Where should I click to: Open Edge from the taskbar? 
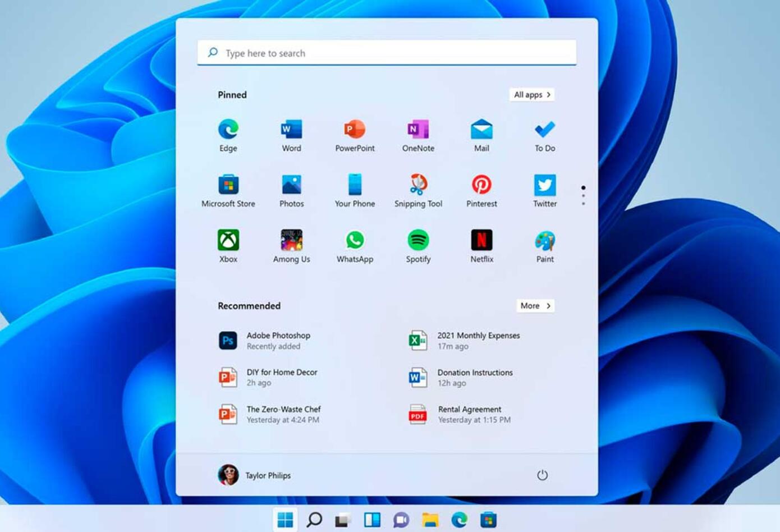pyautogui.click(x=460, y=520)
